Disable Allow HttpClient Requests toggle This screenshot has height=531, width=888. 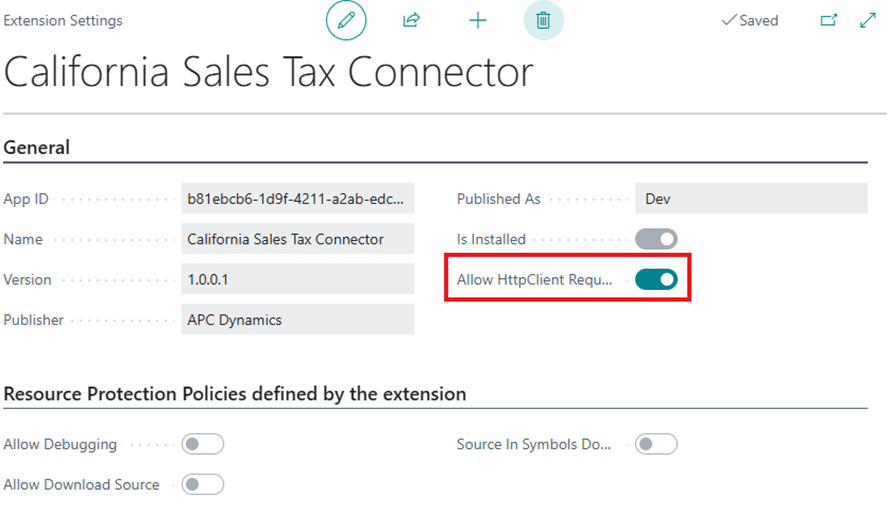pos(656,280)
